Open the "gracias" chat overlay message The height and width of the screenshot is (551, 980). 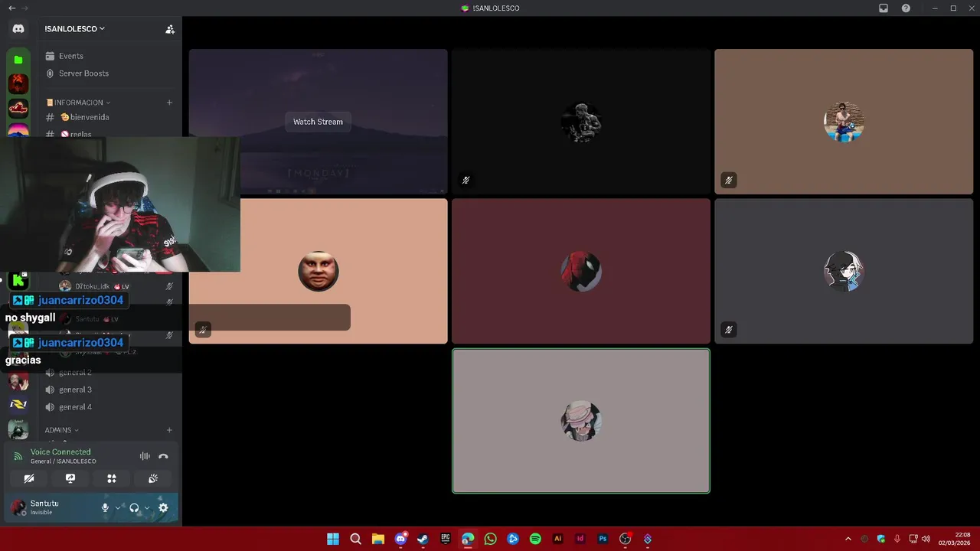(x=23, y=360)
